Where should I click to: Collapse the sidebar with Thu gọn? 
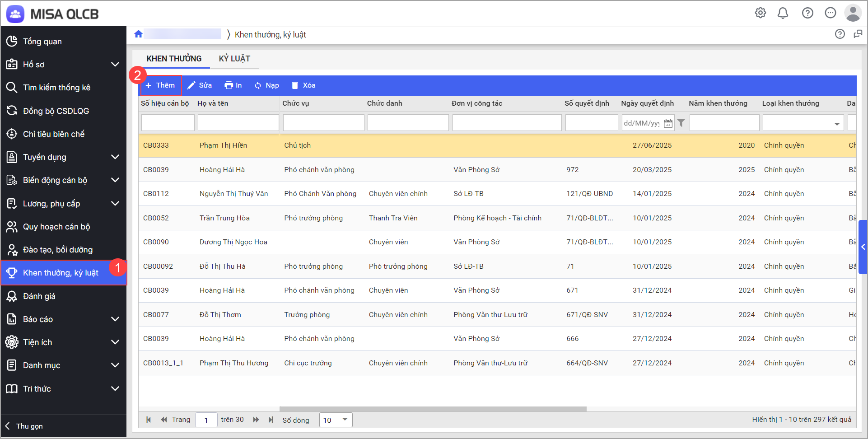25,426
